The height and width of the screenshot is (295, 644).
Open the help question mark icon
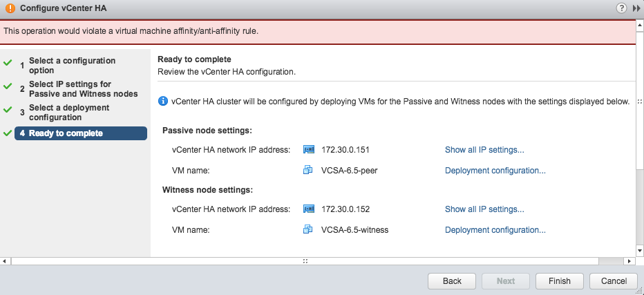[x=621, y=8]
